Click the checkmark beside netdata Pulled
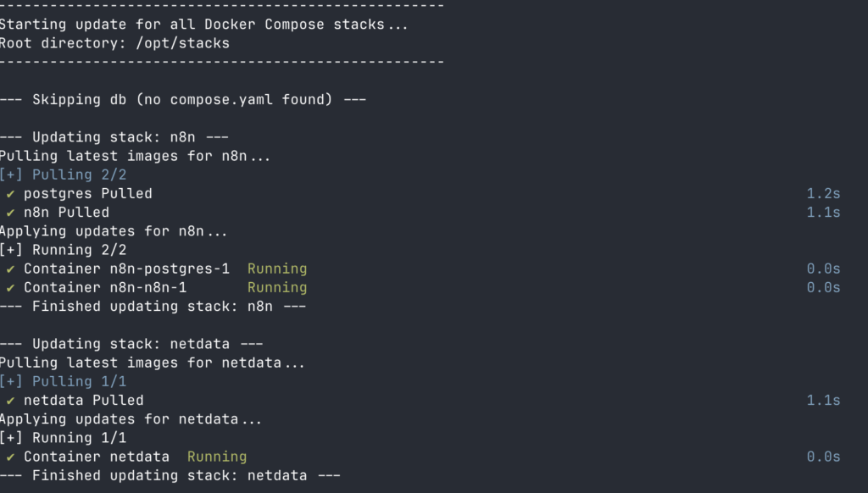 click(x=10, y=402)
